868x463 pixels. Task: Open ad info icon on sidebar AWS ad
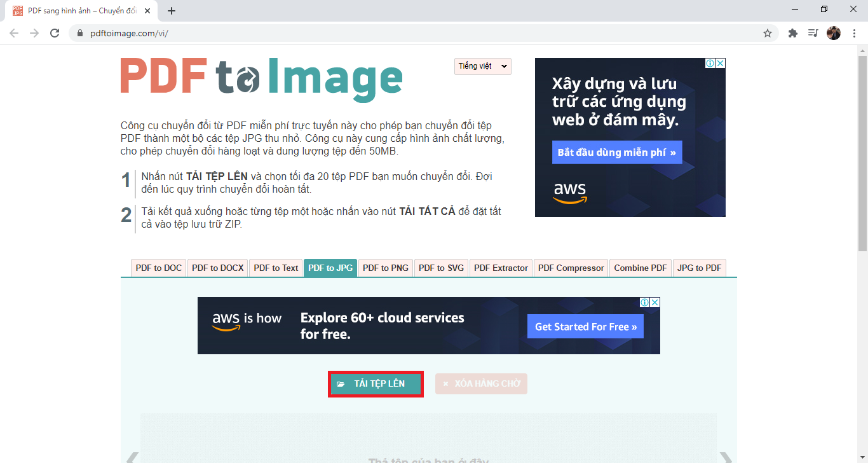pyautogui.click(x=711, y=63)
